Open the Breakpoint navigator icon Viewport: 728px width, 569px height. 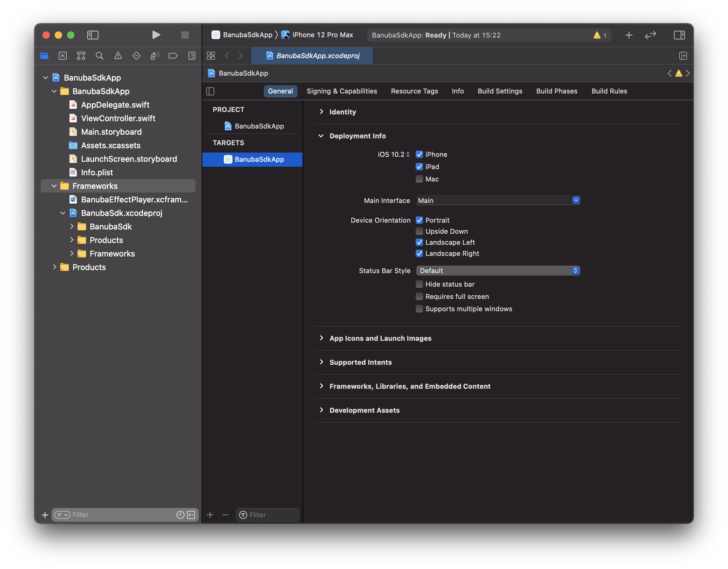click(173, 56)
